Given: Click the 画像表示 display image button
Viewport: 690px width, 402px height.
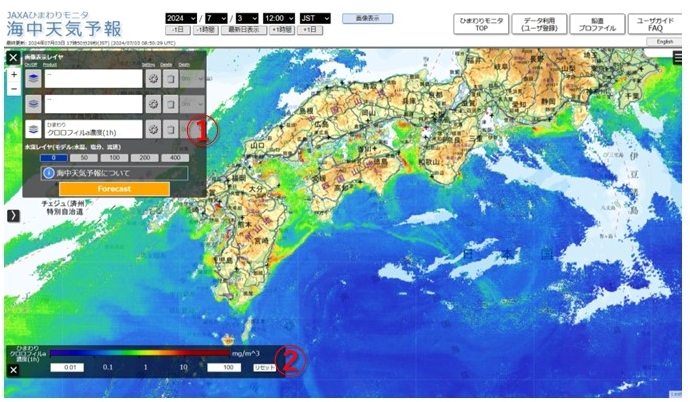Looking at the screenshot, I should tap(368, 18).
